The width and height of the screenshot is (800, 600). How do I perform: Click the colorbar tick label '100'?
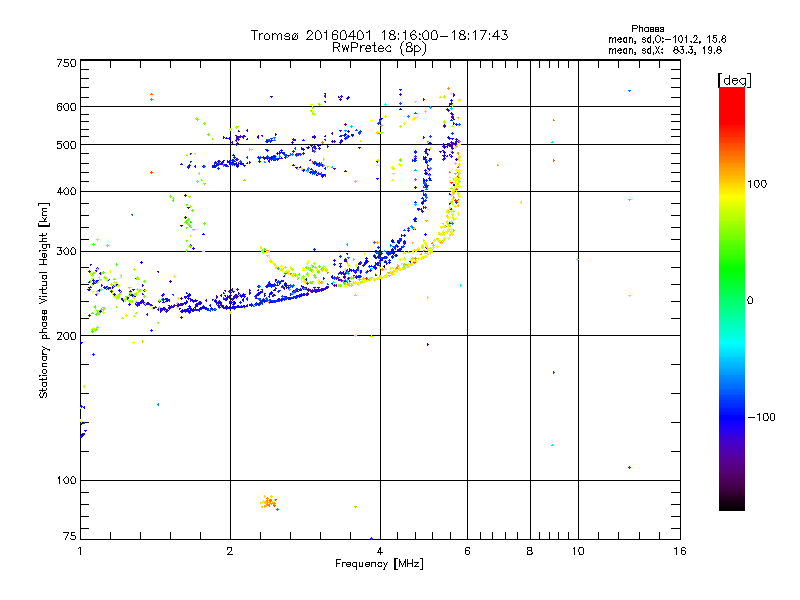point(757,184)
